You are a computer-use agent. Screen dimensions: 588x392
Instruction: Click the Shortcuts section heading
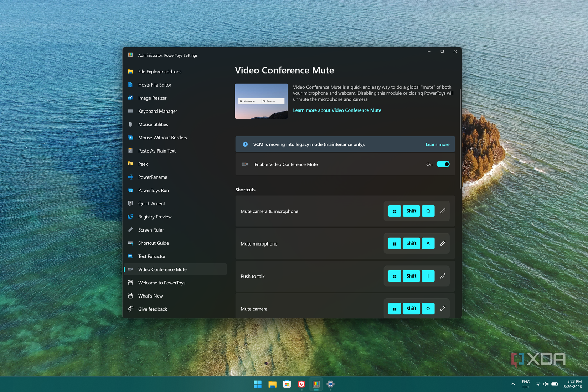[x=245, y=190]
